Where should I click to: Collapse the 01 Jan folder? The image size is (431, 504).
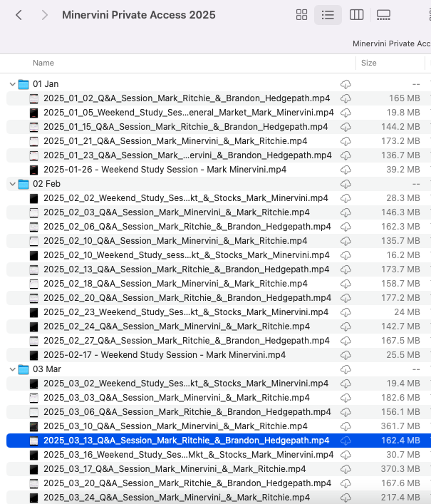13,84
